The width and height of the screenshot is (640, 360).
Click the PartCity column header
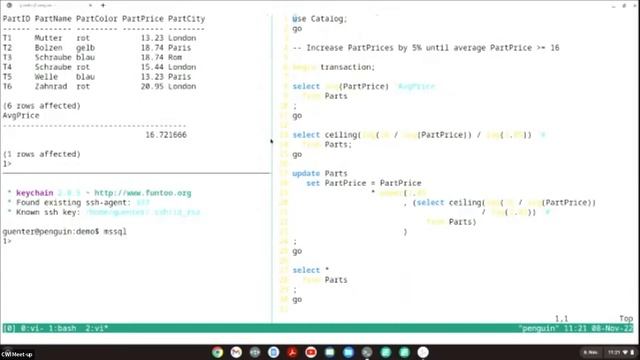187,19
